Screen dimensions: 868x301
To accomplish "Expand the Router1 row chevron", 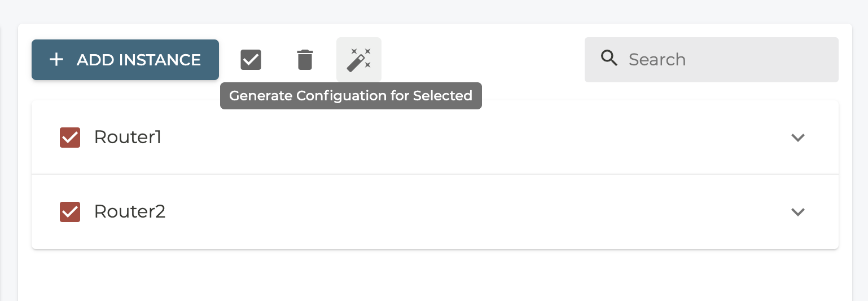I will pyautogui.click(x=797, y=138).
